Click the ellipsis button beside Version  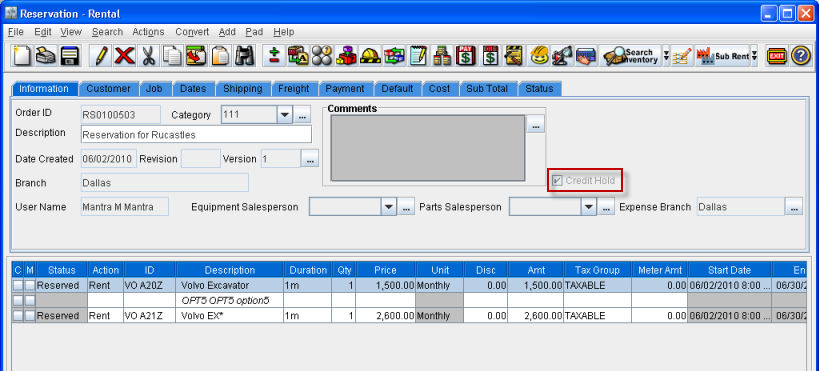310,159
